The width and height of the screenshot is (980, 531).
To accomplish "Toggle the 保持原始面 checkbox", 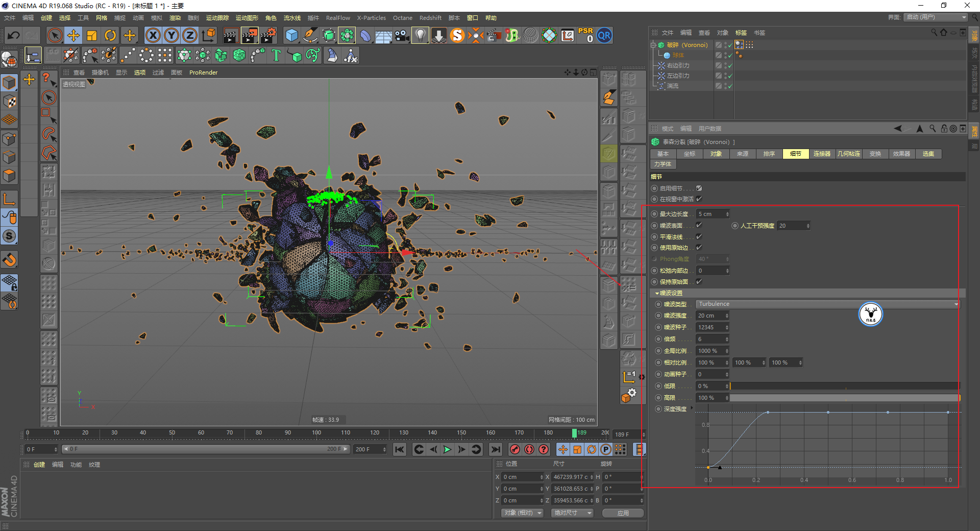I will coord(699,282).
